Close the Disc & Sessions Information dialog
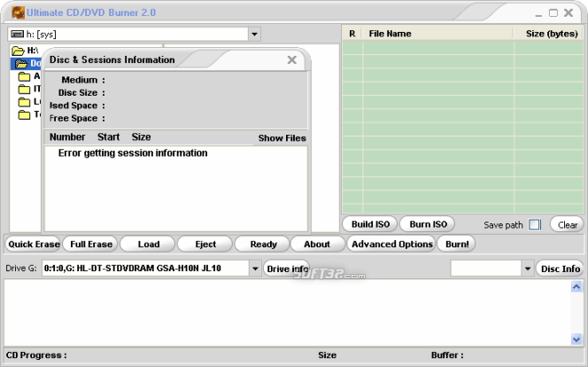Screen dimensions: 588x367 pos(291,59)
